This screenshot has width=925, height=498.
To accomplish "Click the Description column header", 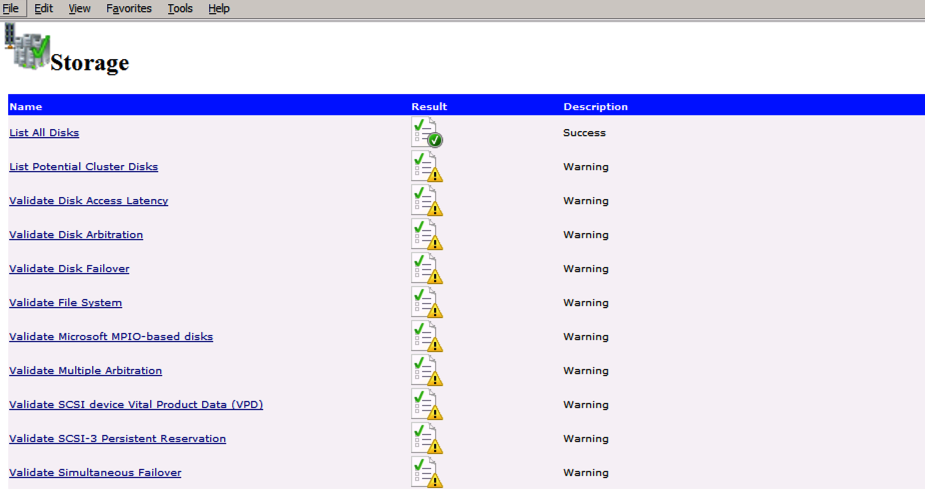I will pyautogui.click(x=595, y=106).
